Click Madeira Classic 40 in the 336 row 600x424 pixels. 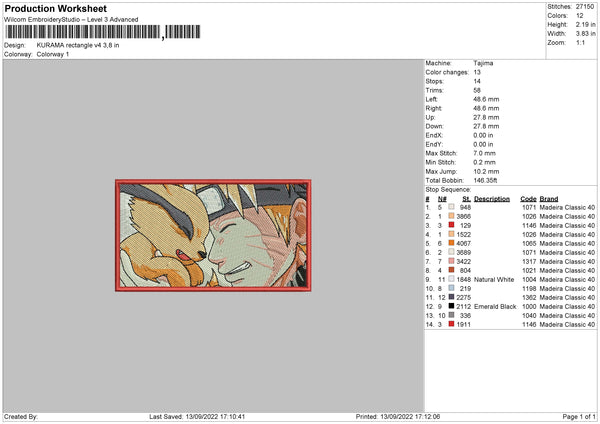567,316
